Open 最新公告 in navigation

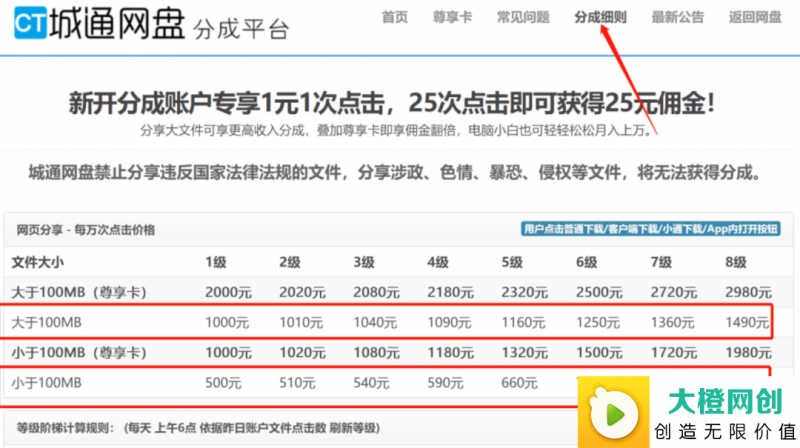(x=678, y=17)
